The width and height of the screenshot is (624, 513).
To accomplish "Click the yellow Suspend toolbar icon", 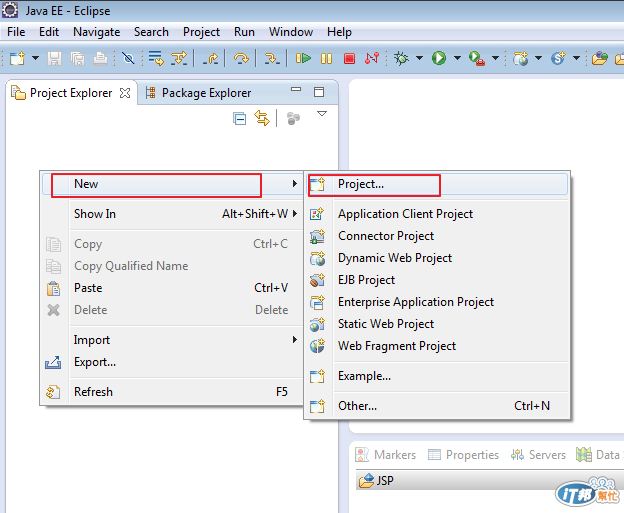I will point(326,59).
